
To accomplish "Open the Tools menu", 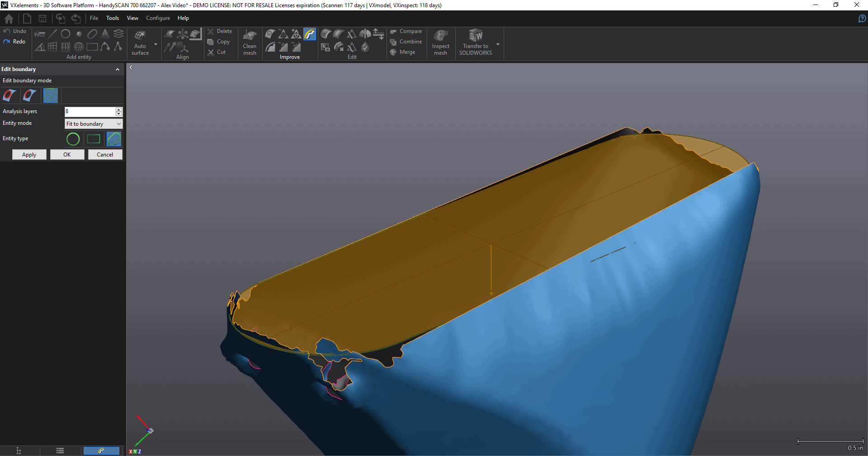I will (x=113, y=18).
